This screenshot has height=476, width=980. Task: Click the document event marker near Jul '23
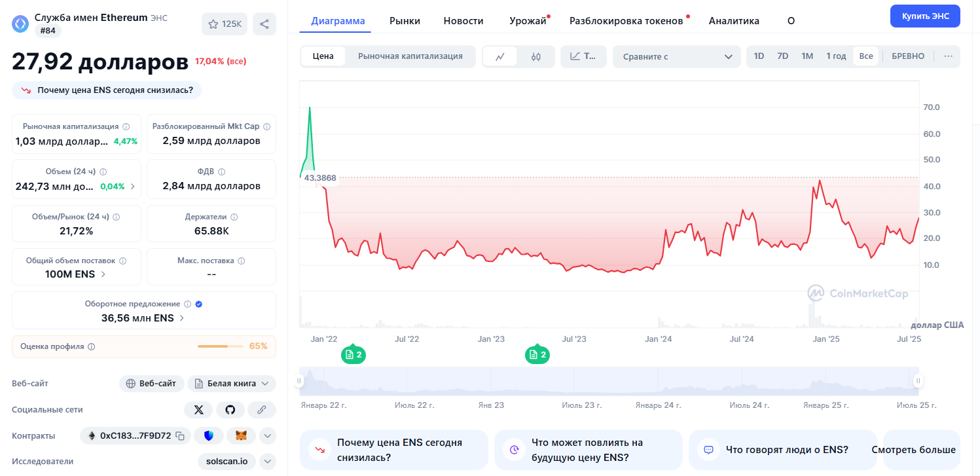[537, 355]
